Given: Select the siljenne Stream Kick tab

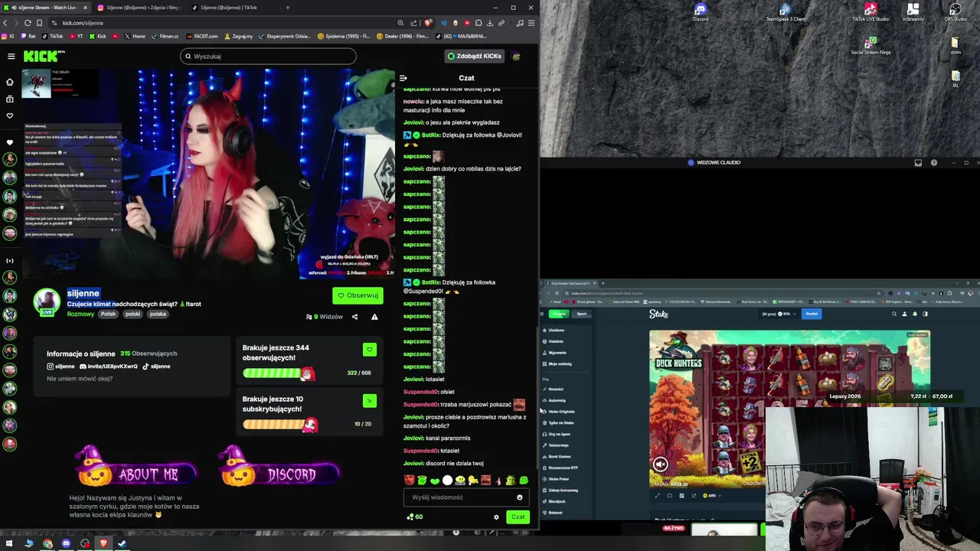Looking at the screenshot, I should click(x=46, y=8).
